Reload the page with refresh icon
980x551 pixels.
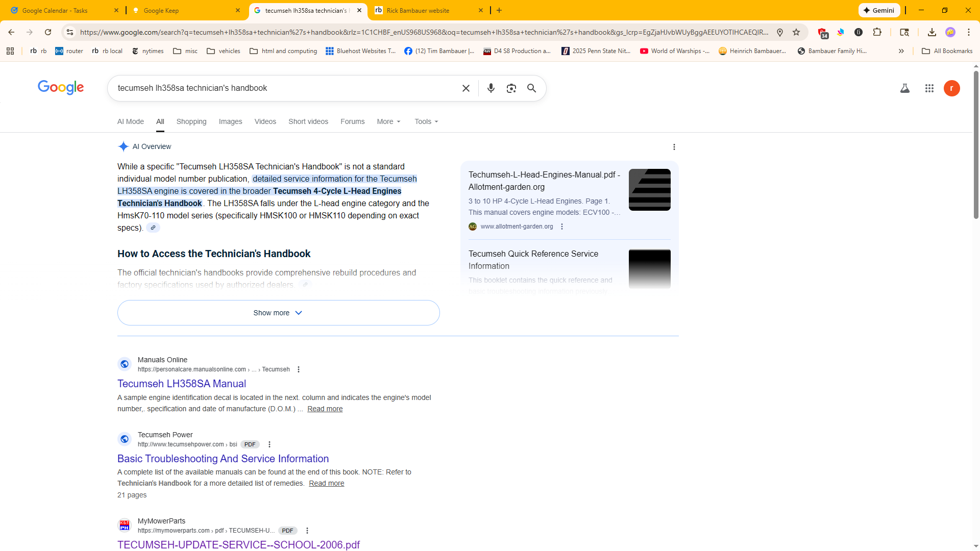[x=48, y=32]
